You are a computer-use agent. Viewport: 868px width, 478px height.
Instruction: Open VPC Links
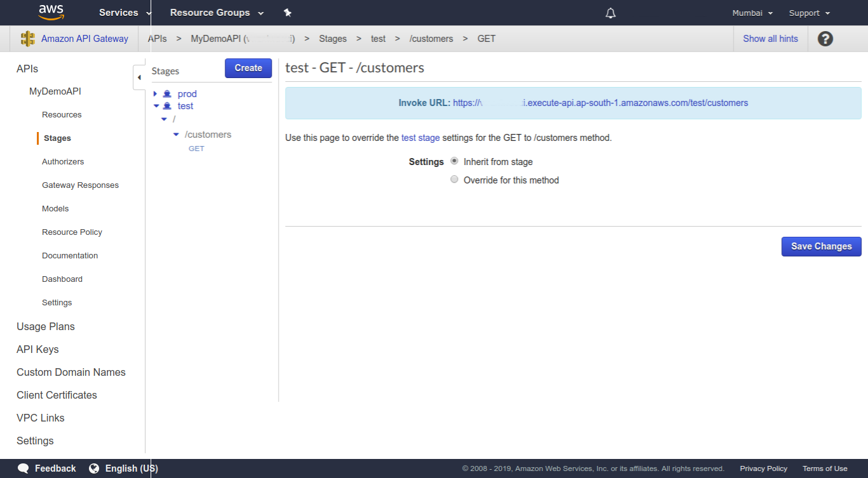click(41, 418)
